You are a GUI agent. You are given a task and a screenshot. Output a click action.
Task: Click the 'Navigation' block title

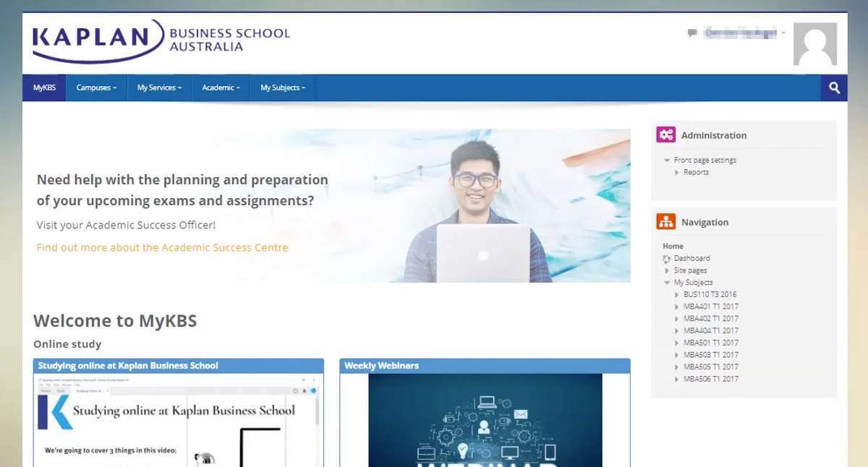(x=705, y=223)
